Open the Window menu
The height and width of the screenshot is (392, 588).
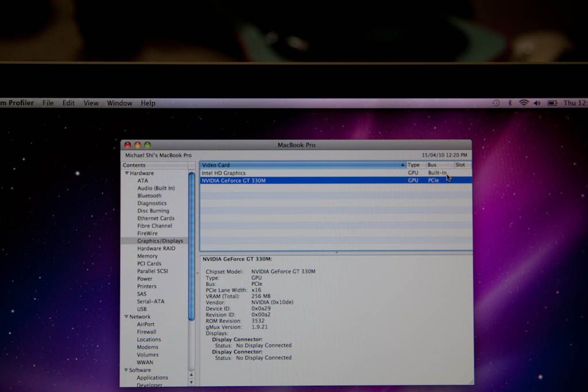coord(119,103)
